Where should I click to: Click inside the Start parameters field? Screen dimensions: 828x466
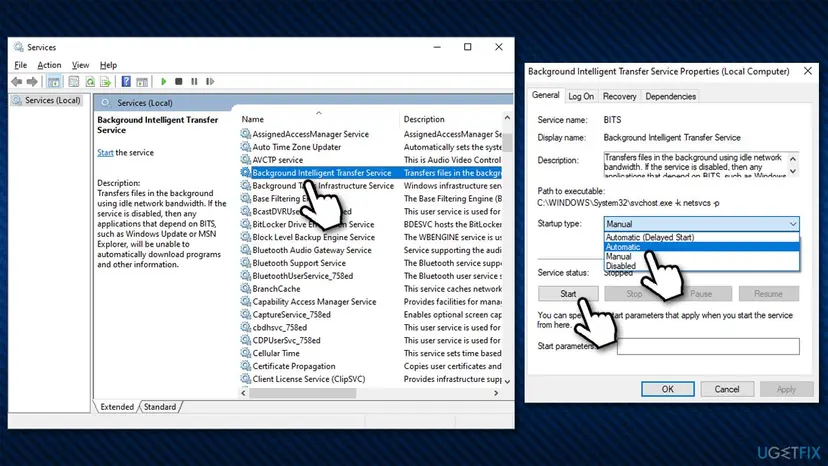pos(708,346)
